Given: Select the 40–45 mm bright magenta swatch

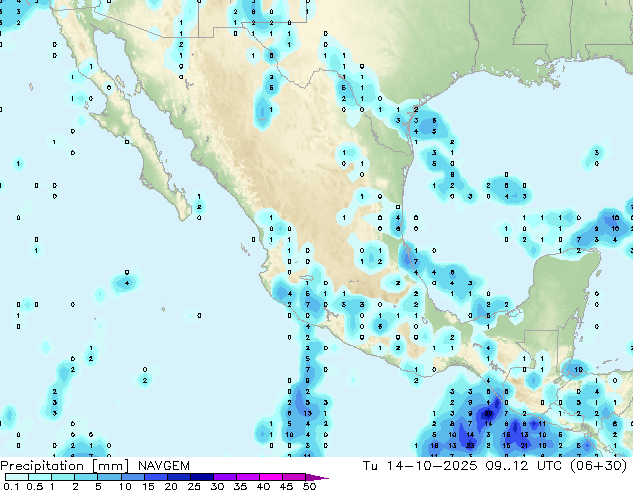Looking at the screenshot, I should point(271,477).
